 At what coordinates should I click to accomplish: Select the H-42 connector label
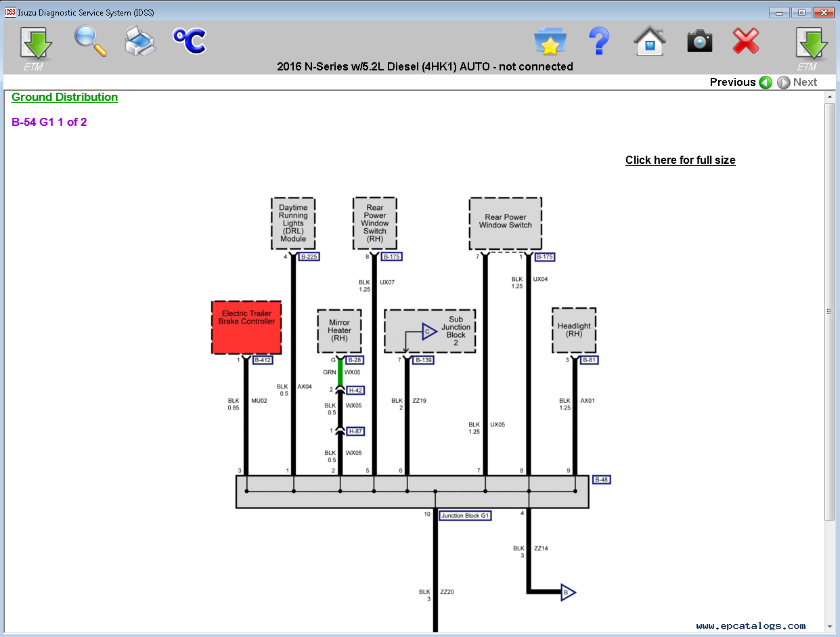[355, 391]
